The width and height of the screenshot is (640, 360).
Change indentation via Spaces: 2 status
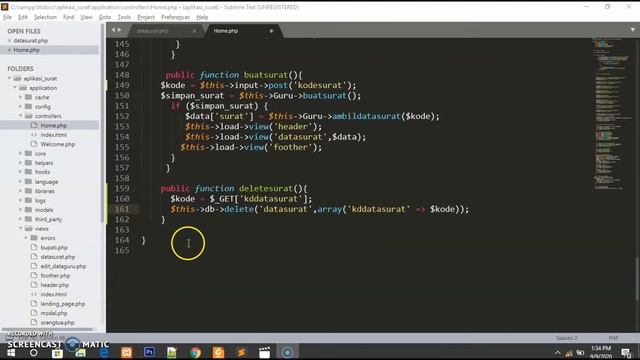[x=567, y=338]
